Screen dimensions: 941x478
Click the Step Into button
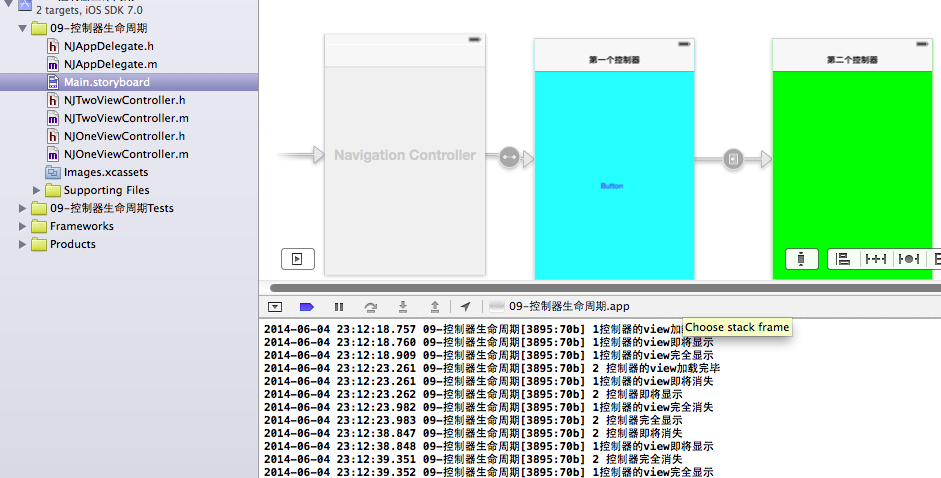pyautogui.click(x=403, y=307)
